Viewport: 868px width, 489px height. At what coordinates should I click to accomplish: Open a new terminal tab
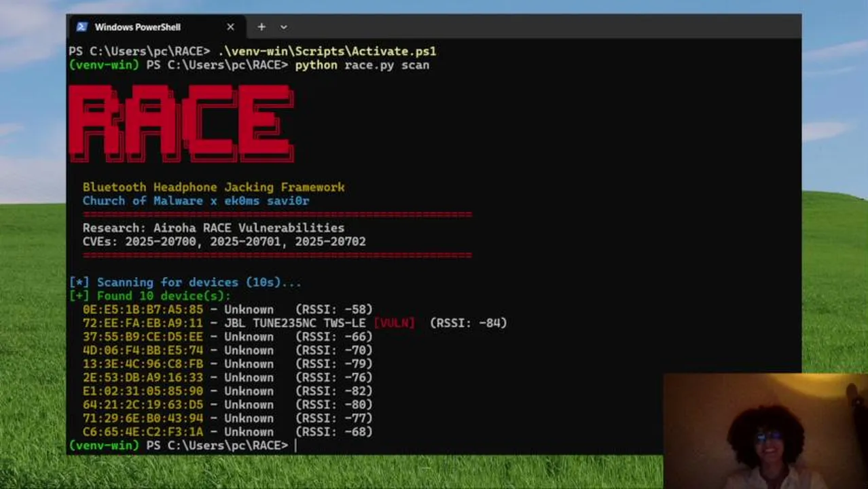pos(261,27)
